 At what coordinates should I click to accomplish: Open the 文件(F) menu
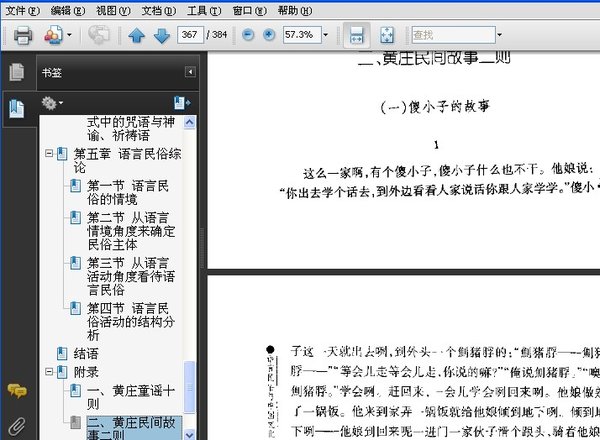(22, 11)
